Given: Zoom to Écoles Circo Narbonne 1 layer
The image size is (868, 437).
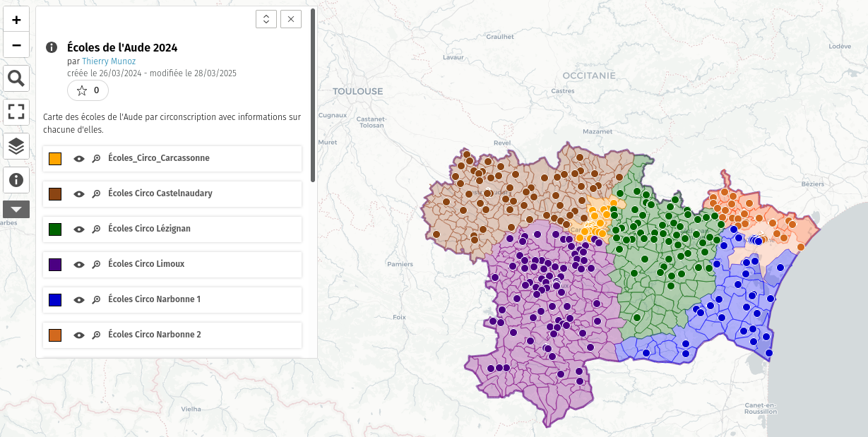Looking at the screenshot, I should click(x=96, y=300).
